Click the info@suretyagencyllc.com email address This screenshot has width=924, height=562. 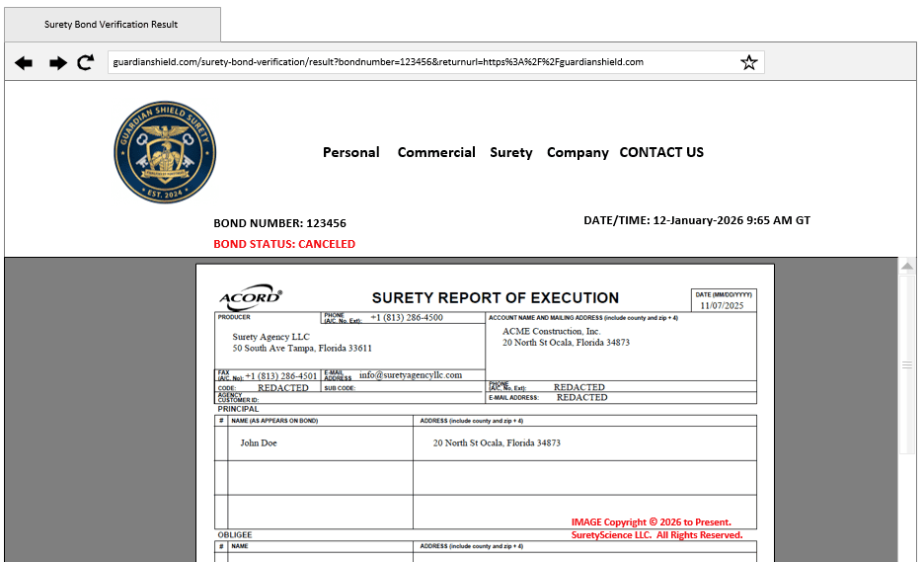(x=411, y=375)
